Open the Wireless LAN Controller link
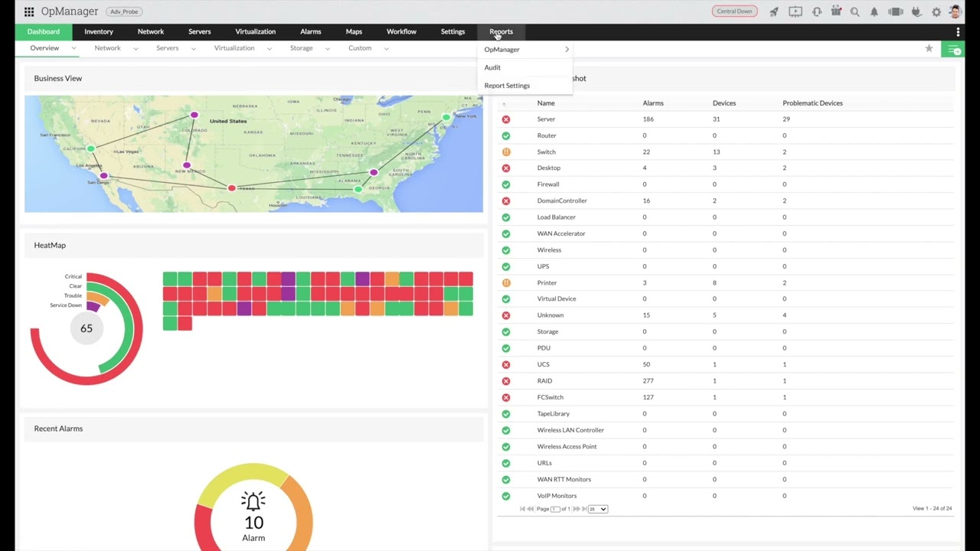 pyautogui.click(x=570, y=431)
